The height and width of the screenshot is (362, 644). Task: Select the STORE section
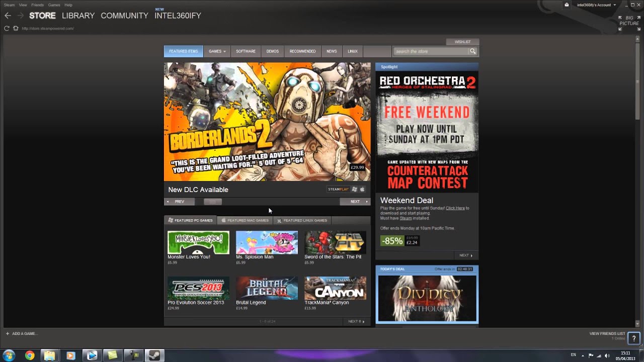point(42,16)
